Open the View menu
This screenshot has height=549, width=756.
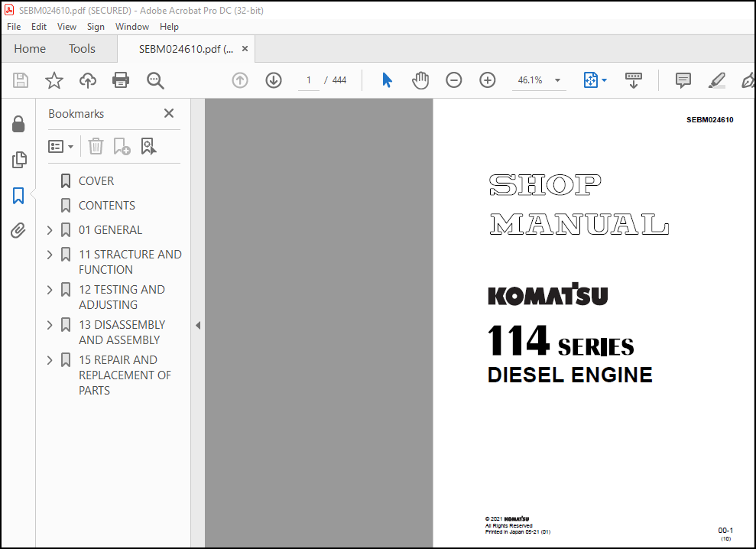point(67,27)
